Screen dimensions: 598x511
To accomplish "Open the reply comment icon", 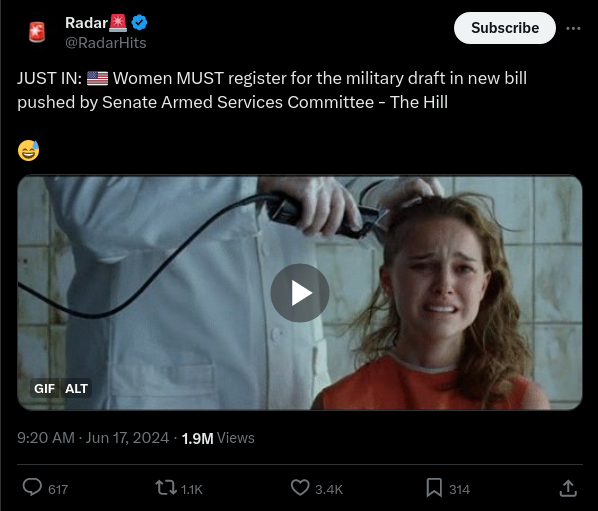I will tap(32, 487).
